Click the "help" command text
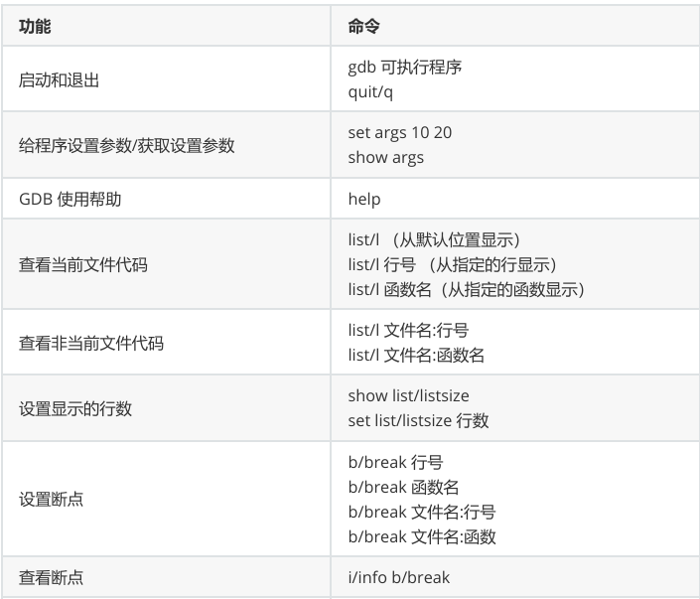 pyautogui.click(x=364, y=199)
